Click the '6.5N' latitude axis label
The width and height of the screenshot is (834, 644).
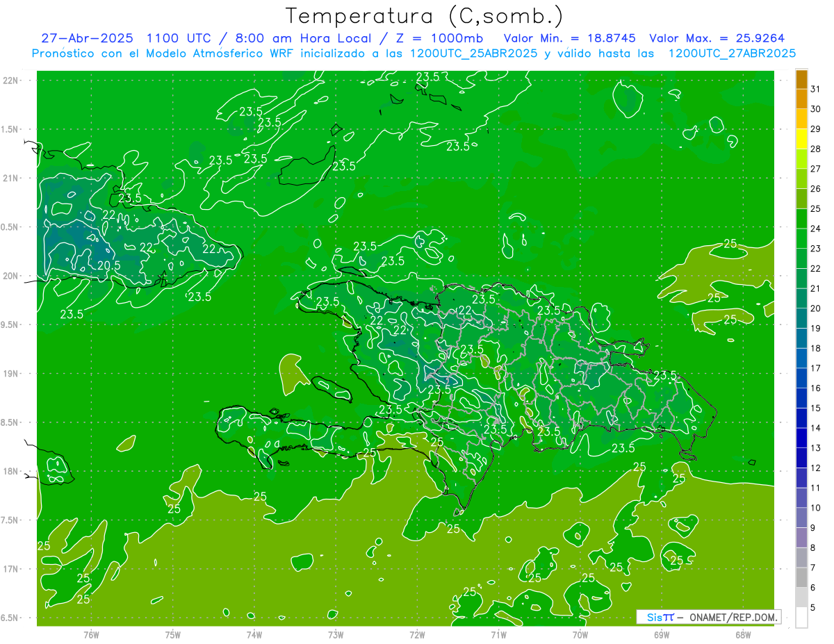pos(9,618)
